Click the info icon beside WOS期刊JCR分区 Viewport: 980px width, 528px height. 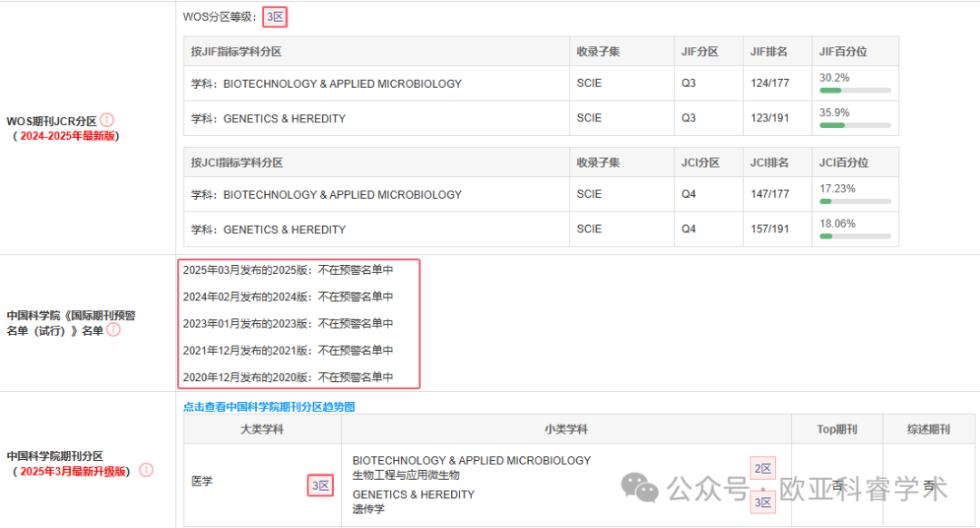point(107,120)
